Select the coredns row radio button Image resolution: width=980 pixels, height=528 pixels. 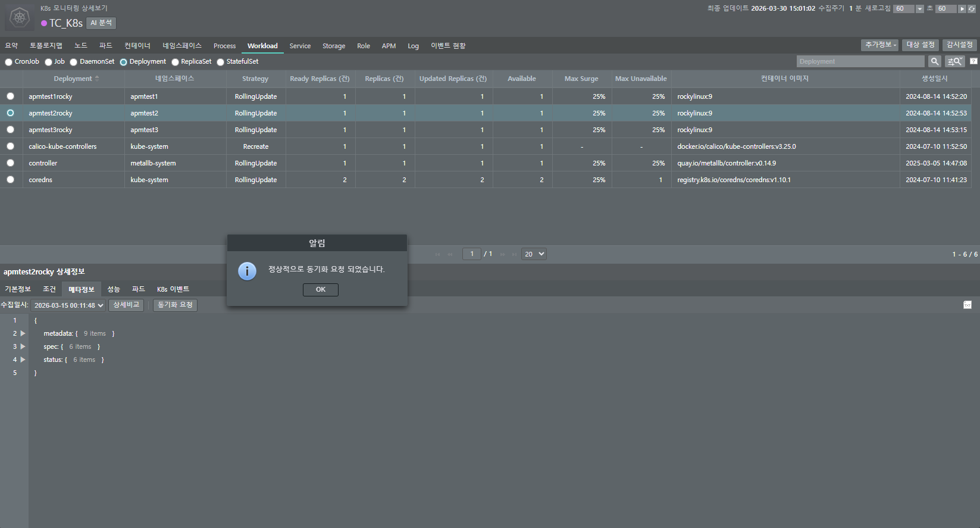pyautogui.click(x=10, y=180)
